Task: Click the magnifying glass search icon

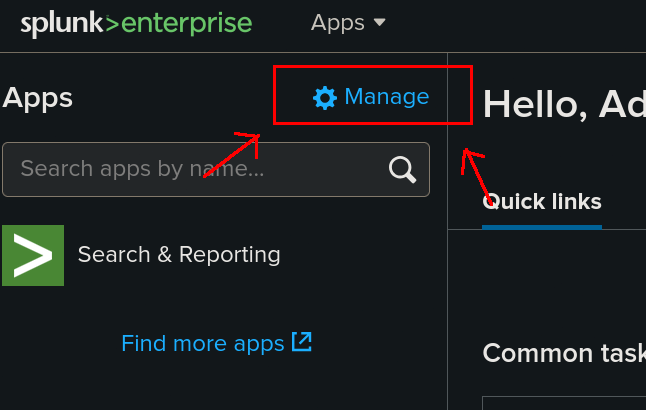Action: click(x=403, y=169)
